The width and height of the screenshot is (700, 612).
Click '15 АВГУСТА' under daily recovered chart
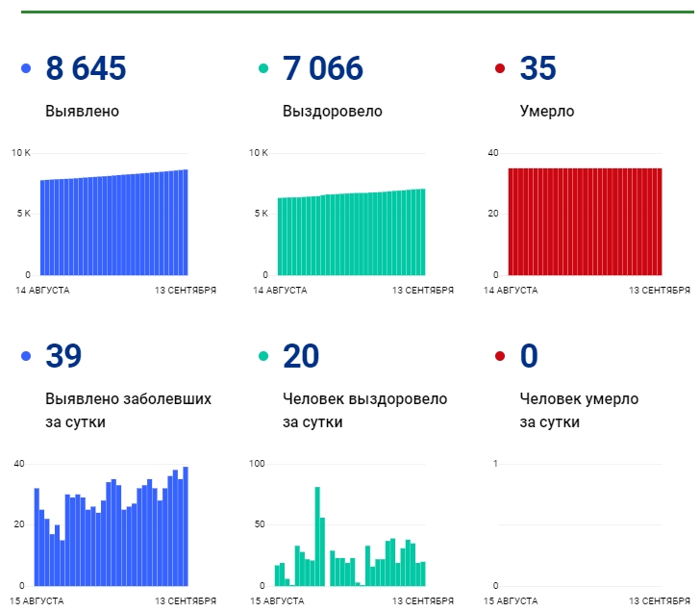click(277, 601)
